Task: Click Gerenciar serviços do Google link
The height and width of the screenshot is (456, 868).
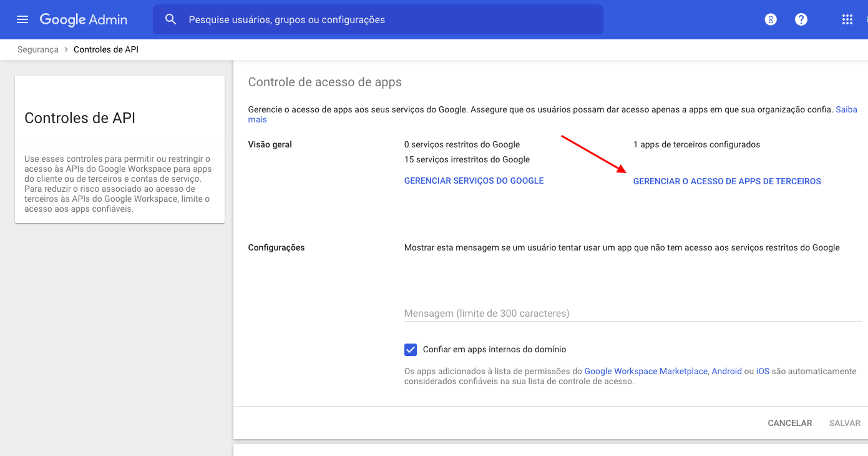Action: pos(474,181)
